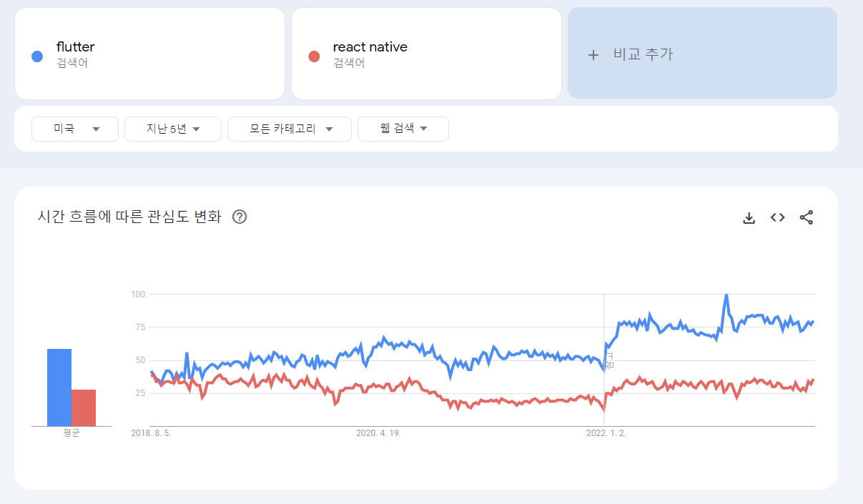Click the note marker at 2022. 1. 2.
Image resolution: width=863 pixels, height=504 pixels.
[x=609, y=360]
